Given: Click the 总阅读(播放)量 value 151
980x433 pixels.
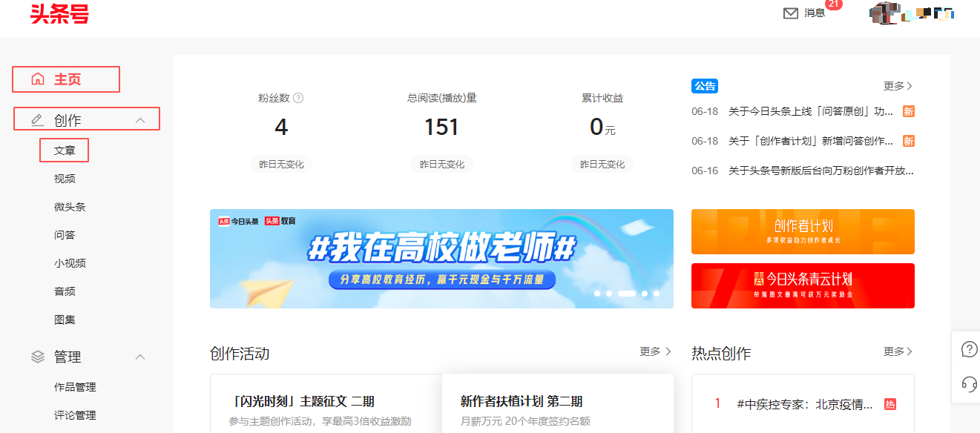Looking at the screenshot, I should [x=441, y=128].
